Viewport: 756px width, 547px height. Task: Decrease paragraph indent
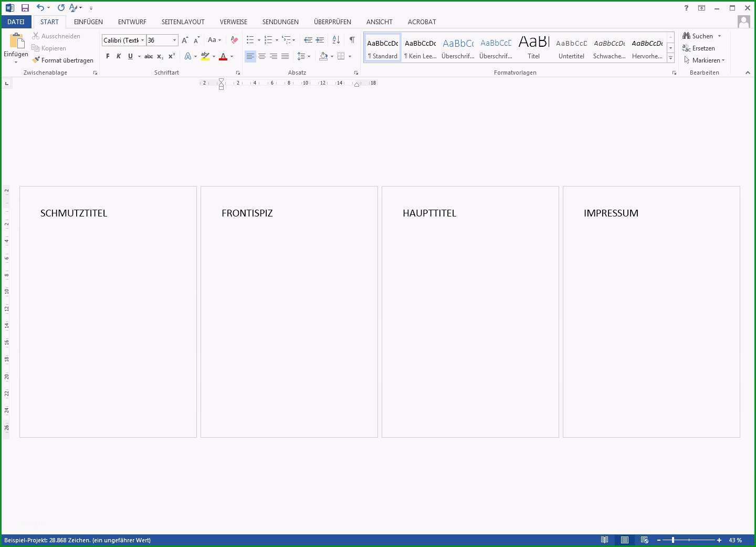(x=308, y=40)
